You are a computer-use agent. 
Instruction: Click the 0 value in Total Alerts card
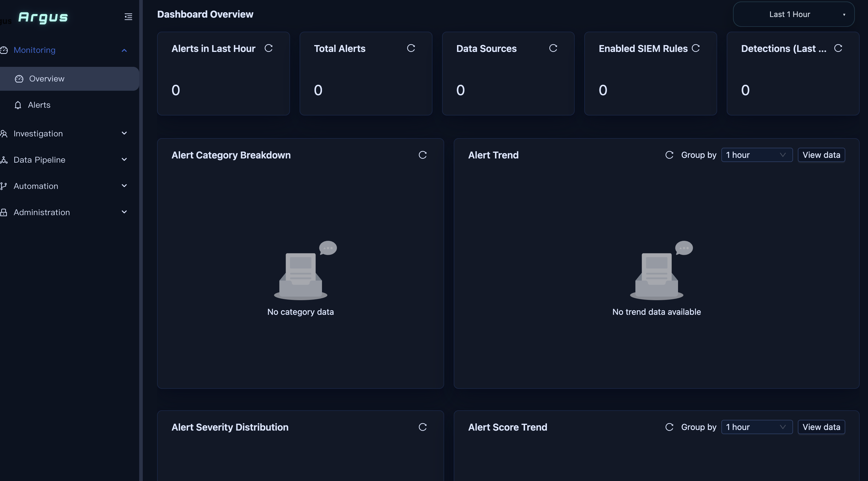point(318,90)
